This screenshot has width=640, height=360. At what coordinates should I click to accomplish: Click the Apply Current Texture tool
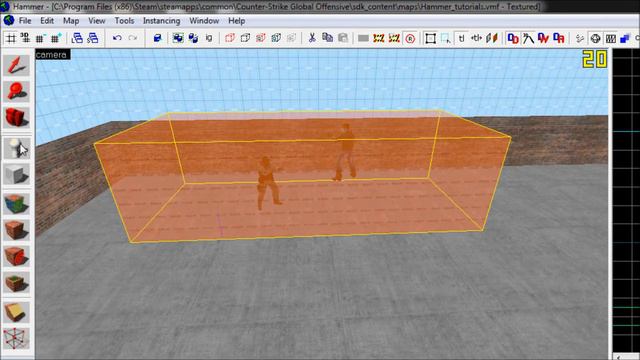(16, 230)
